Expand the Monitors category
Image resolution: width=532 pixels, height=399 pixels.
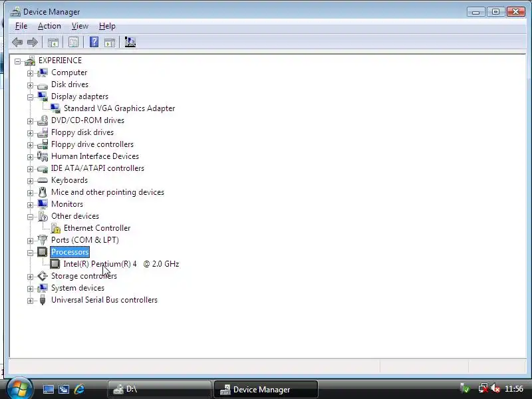click(30, 205)
